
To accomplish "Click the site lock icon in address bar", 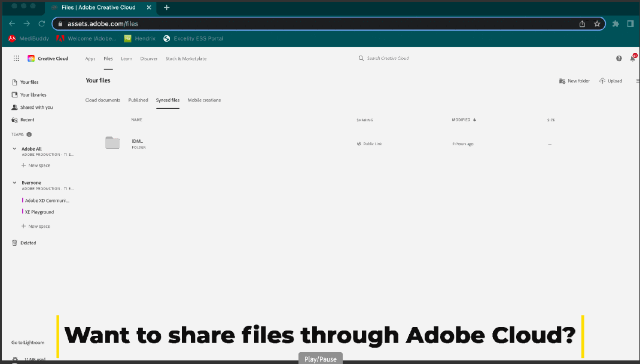I will (x=60, y=24).
